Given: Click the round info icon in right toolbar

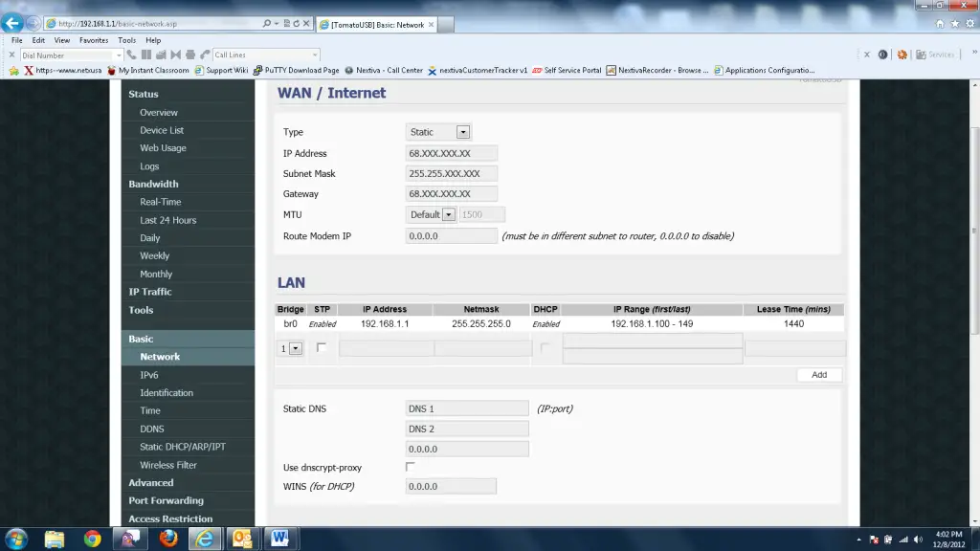Looking at the screenshot, I should click(x=882, y=55).
